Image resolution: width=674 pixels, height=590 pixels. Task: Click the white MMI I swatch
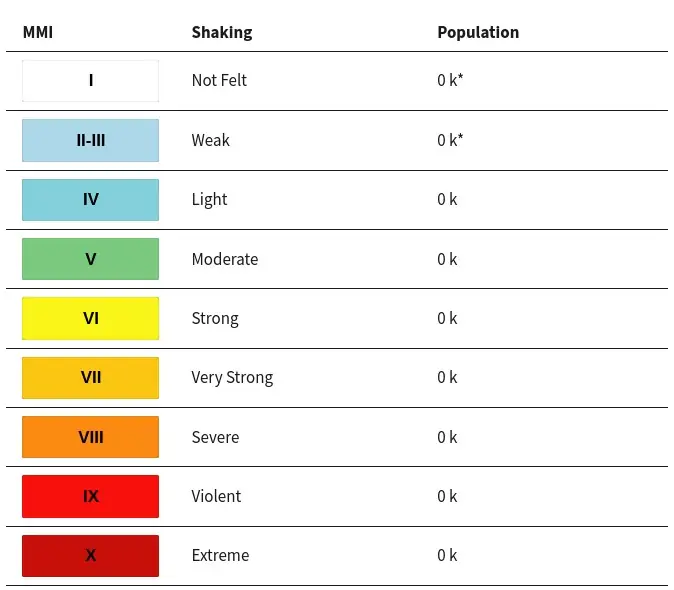point(90,81)
